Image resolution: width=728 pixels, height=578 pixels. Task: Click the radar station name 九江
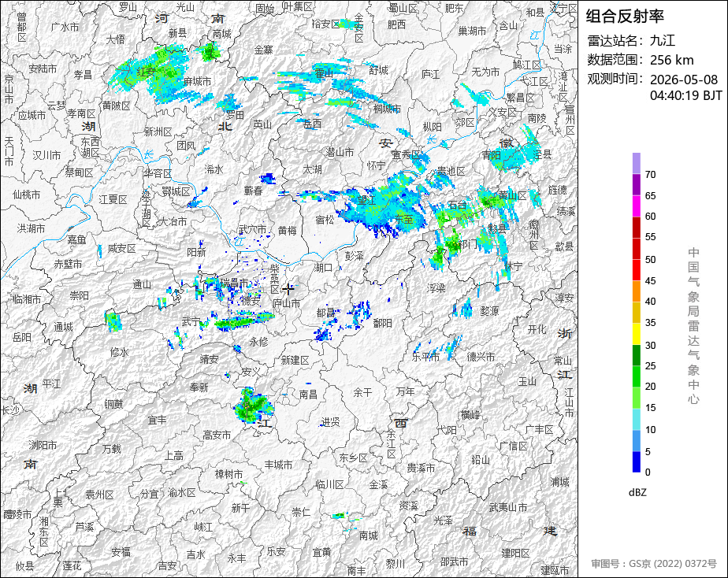663,40
